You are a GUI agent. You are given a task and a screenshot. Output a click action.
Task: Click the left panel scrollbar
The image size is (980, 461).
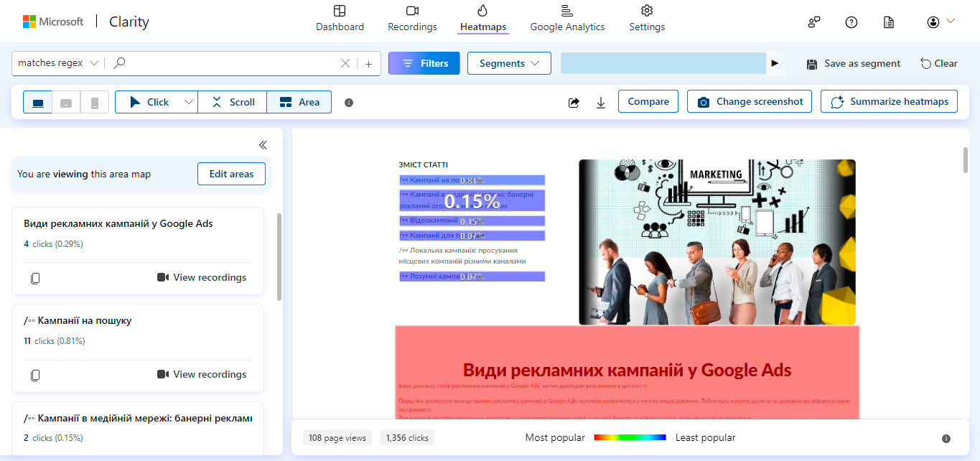click(279, 256)
